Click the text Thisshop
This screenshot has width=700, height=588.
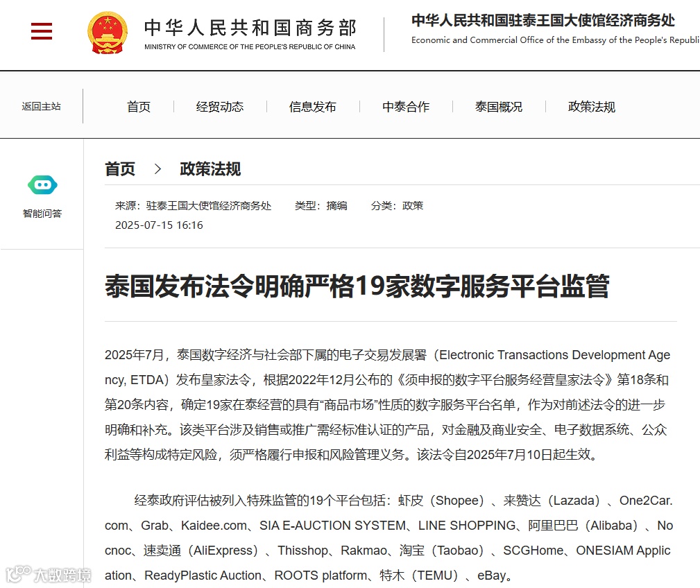[x=302, y=551]
